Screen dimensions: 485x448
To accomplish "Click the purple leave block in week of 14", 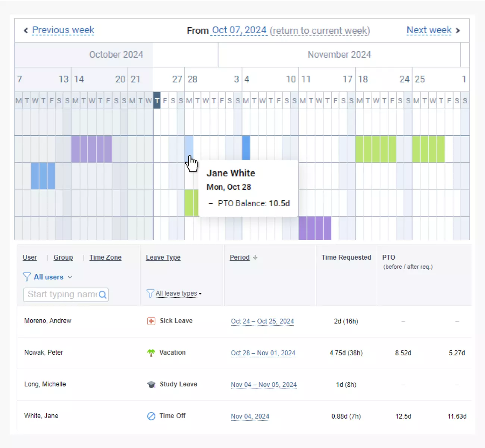I will pyautogui.click(x=91, y=149).
